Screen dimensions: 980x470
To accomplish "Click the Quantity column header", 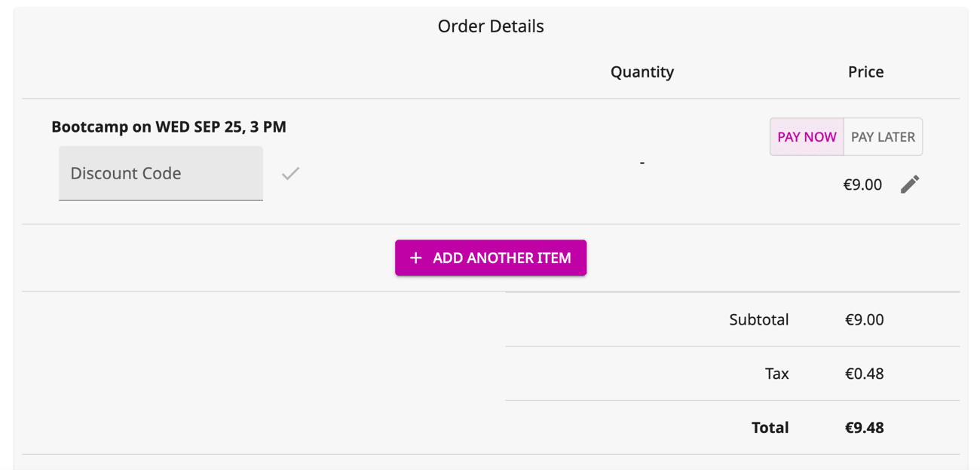I will point(642,72).
